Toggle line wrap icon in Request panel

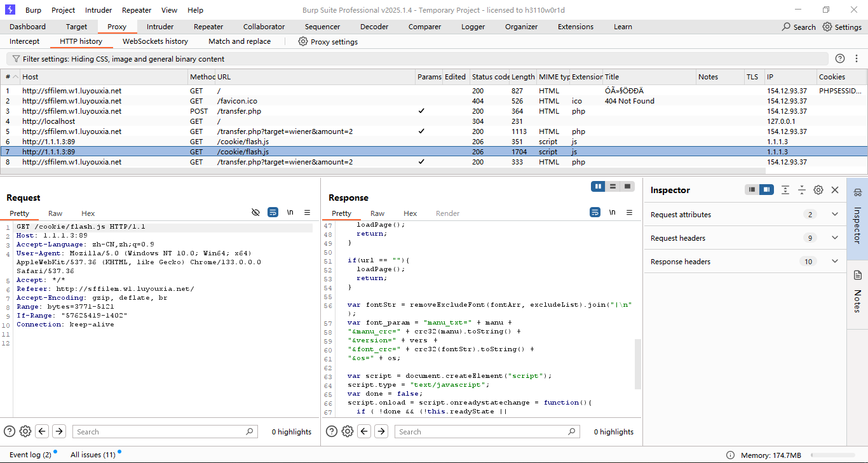(273, 212)
